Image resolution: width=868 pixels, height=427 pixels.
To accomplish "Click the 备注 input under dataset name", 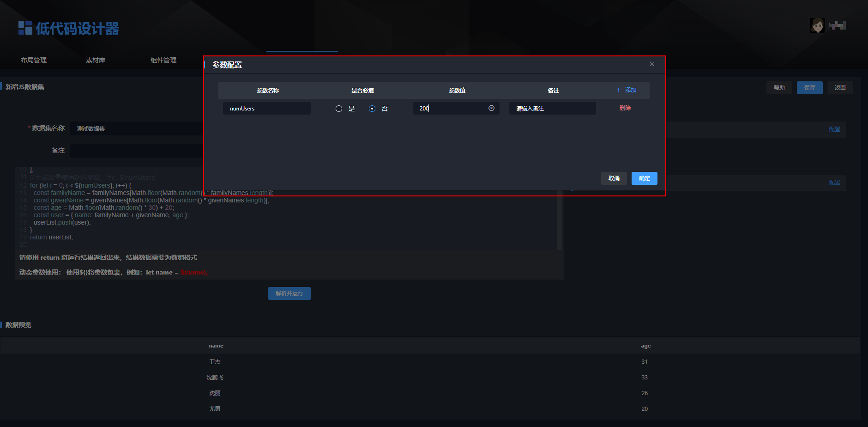I will click(x=137, y=151).
